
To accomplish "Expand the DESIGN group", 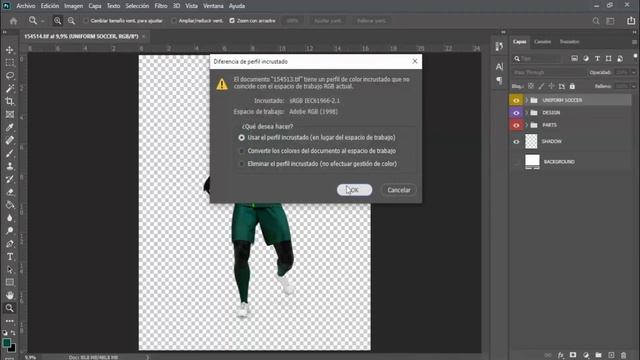I will tap(527, 113).
